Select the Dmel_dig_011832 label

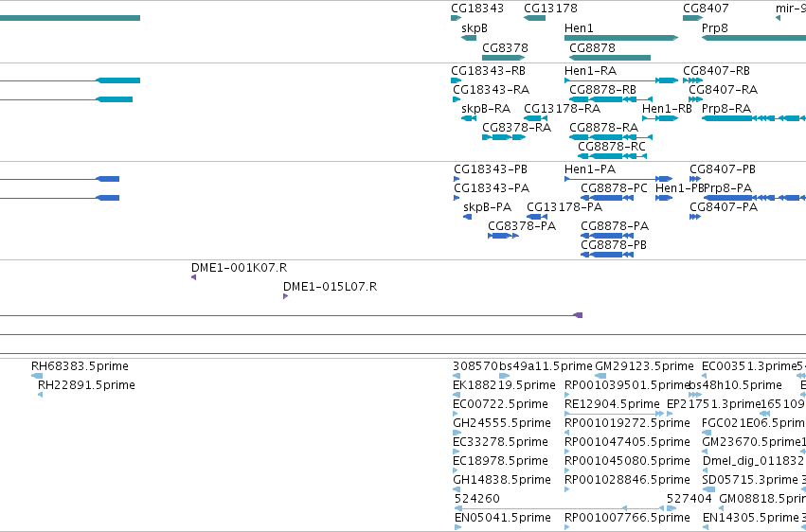click(x=753, y=461)
